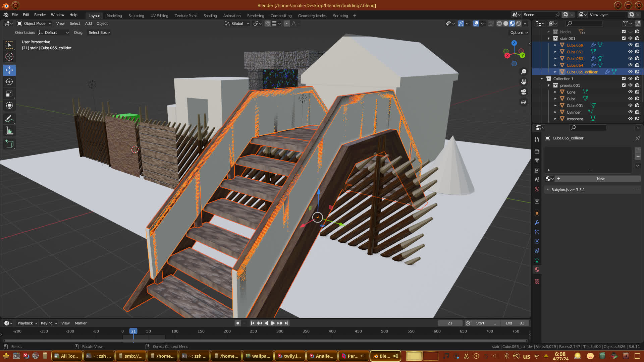Open the Render menu
Screen dimensions: 644x362
tap(40, 15)
